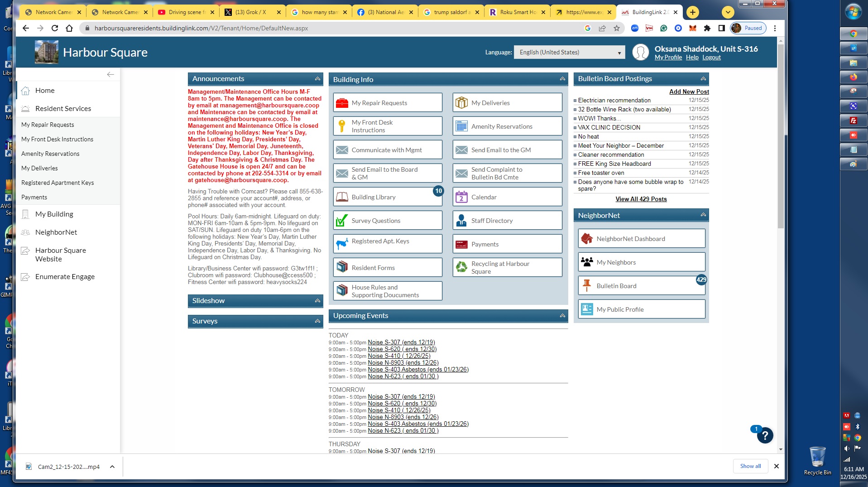868x487 pixels.
Task: Collapse the Announcements panel
Action: [x=317, y=79]
